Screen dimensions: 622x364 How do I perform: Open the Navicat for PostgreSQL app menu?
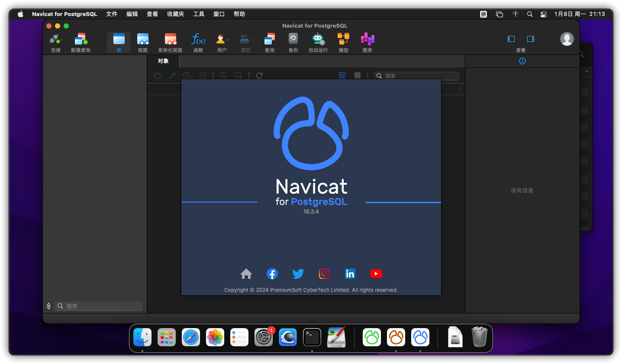click(64, 14)
